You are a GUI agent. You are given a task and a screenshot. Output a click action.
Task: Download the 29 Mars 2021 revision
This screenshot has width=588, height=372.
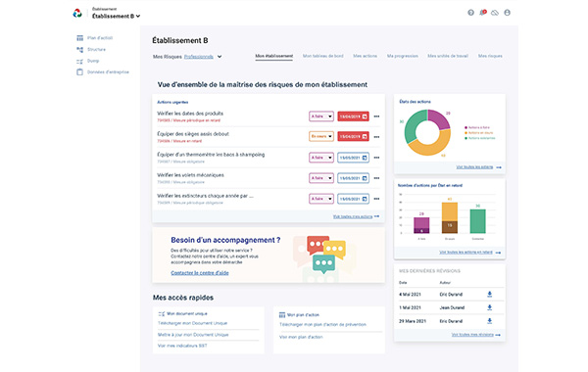tap(489, 321)
